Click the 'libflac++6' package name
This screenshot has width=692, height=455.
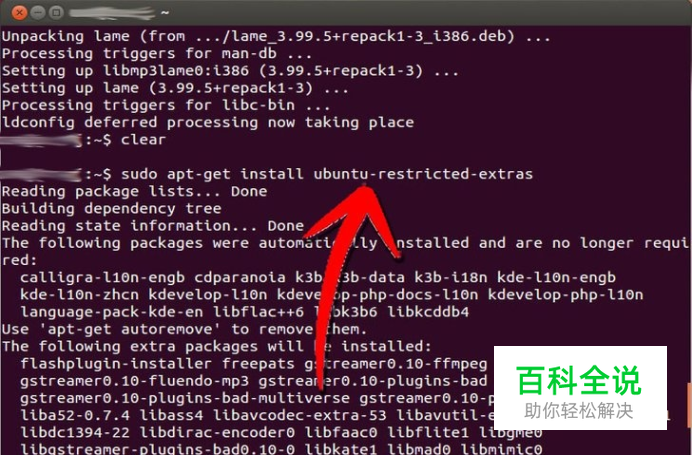point(259,312)
